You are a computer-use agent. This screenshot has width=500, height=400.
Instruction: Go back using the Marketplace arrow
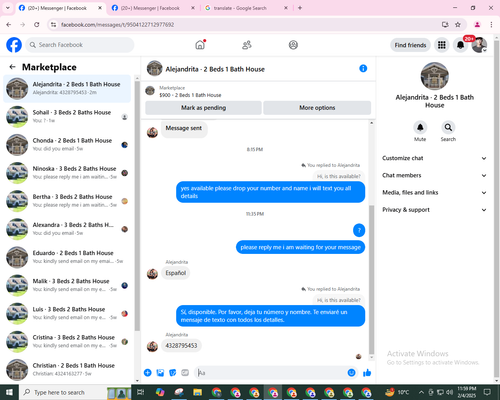click(x=12, y=67)
